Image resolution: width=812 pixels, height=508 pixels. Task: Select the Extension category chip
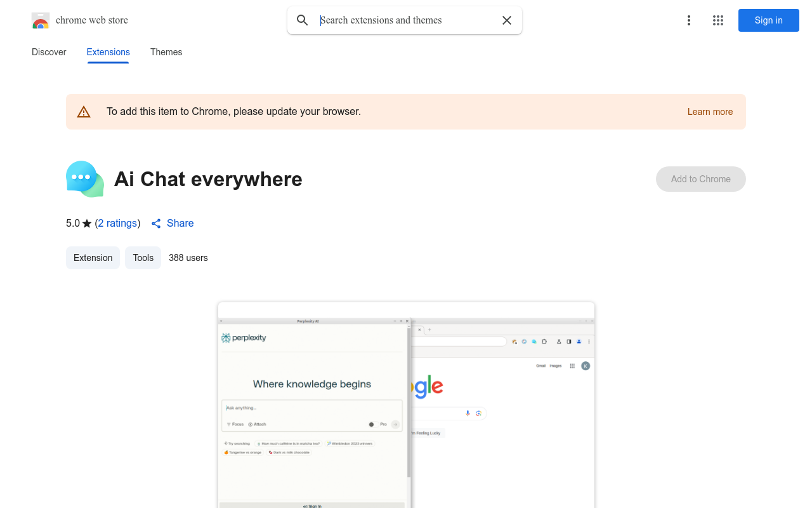tap(93, 258)
